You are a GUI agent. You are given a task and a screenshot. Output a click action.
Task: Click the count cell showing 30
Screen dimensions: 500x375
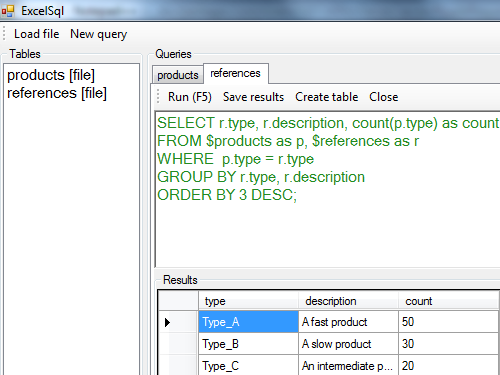(x=448, y=344)
